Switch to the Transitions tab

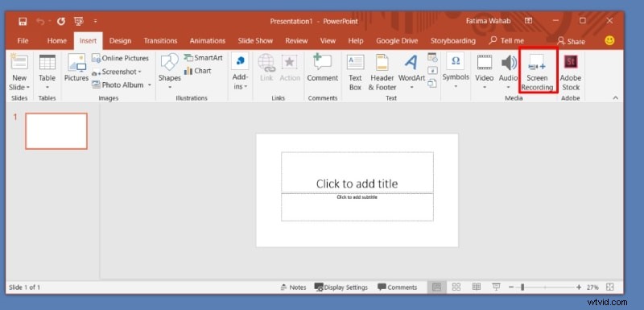pyautogui.click(x=160, y=40)
